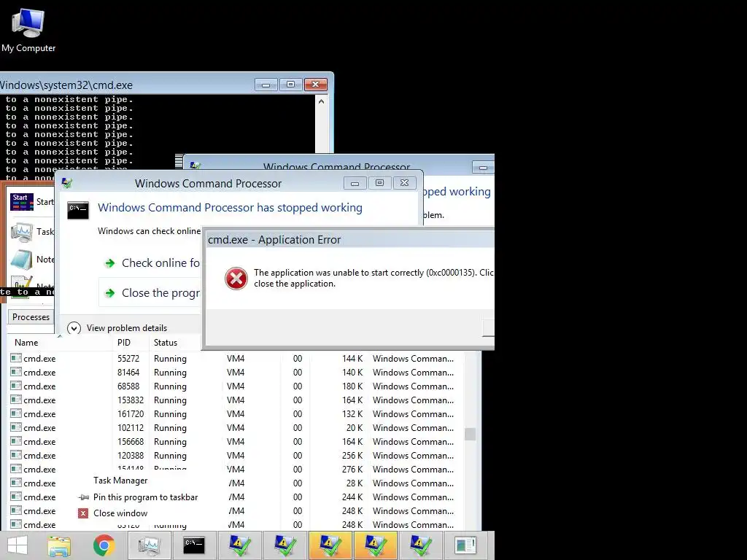Open the Processes tab in Task Manager
Viewport: 747px width, 560px height.
click(31, 317)
